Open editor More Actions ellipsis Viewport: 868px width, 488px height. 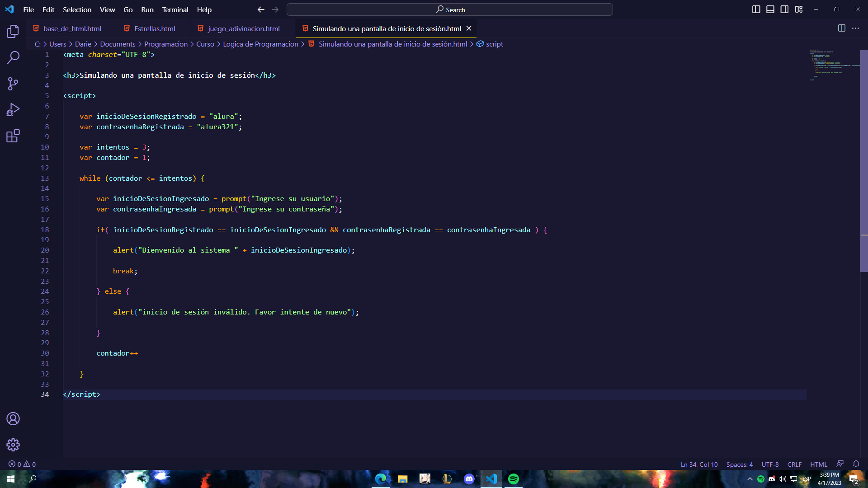[x=855, y=28]
